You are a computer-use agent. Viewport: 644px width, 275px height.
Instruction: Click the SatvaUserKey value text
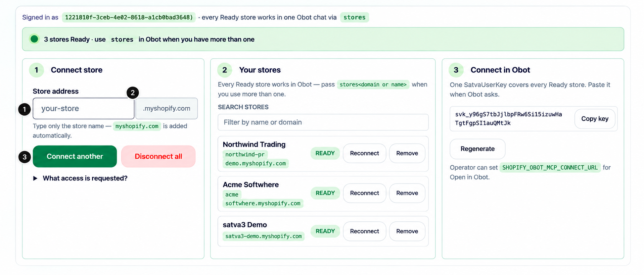click(508, 119)
